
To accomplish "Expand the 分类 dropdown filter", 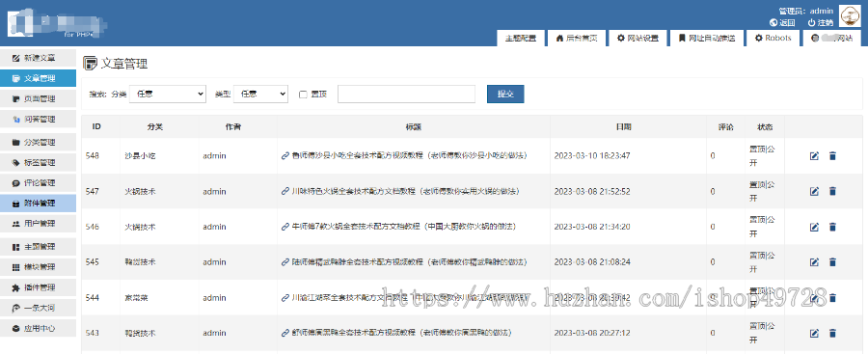I will tap(168, 95).
